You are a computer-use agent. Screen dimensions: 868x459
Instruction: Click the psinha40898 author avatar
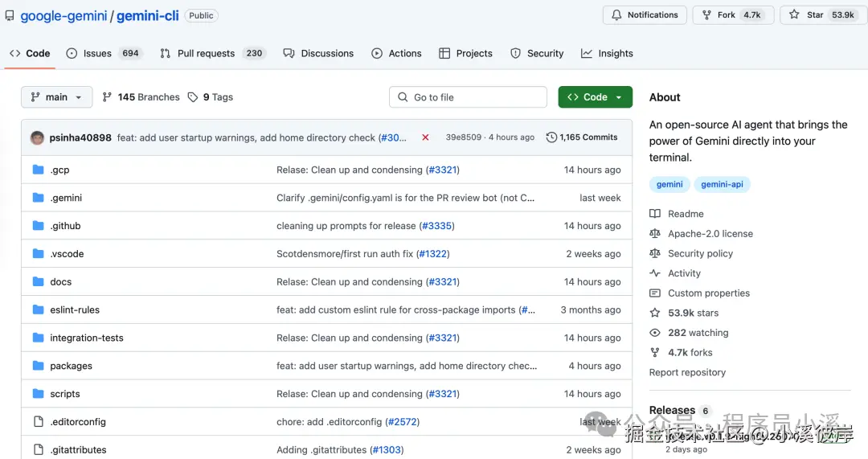click(x=37, y=137)
